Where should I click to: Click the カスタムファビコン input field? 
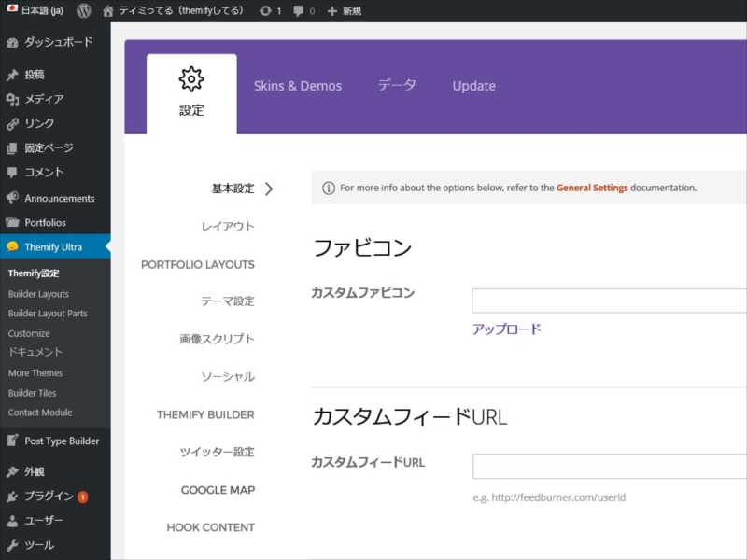point(610,301)
